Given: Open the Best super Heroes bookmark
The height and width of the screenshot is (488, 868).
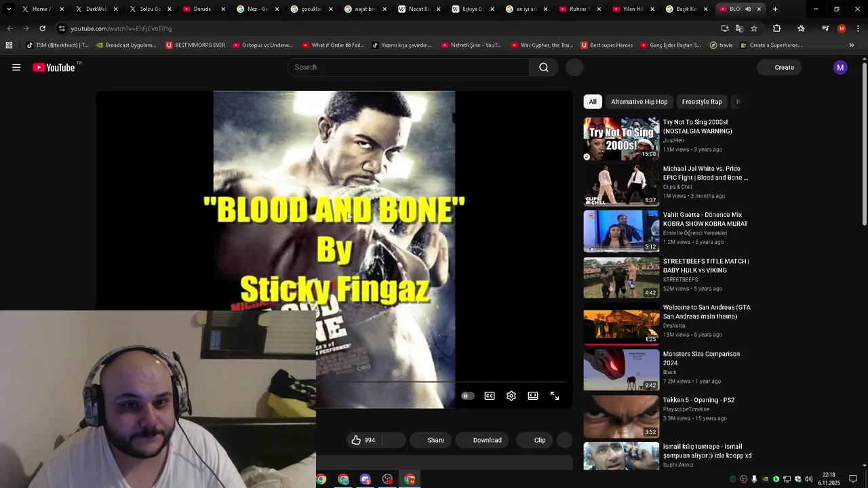Looking at the screenshot, I should pyautogui.click(x=606, y=45).
